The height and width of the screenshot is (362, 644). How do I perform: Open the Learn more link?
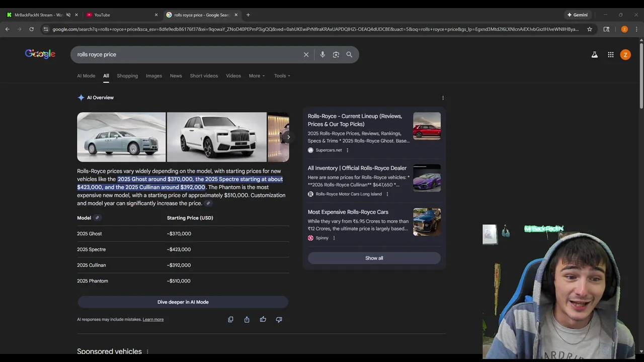153,319
